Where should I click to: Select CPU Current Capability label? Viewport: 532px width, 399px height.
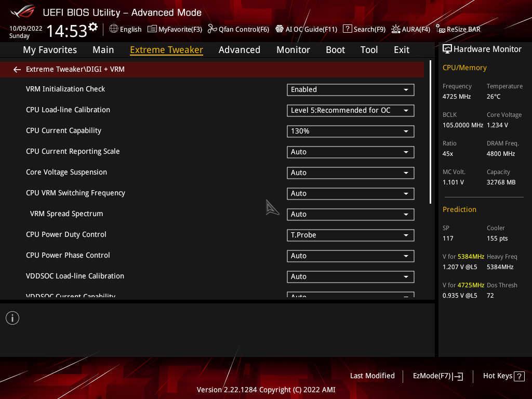click(x=63, y=130)
